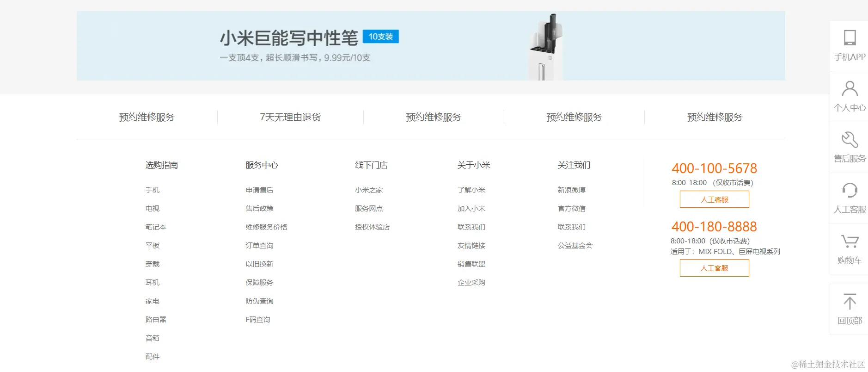Click the 申请售后 link
868x372 pixels.
259,190
